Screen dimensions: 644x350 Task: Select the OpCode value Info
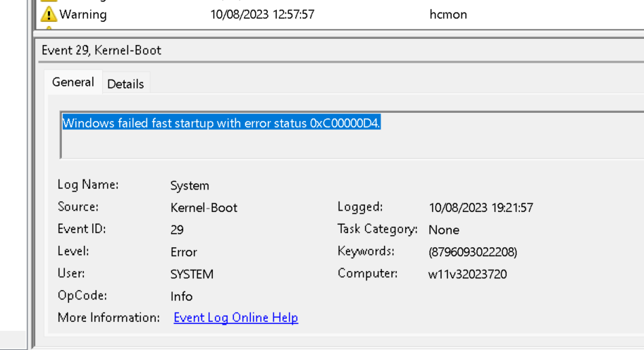click(x=182, y=296)
